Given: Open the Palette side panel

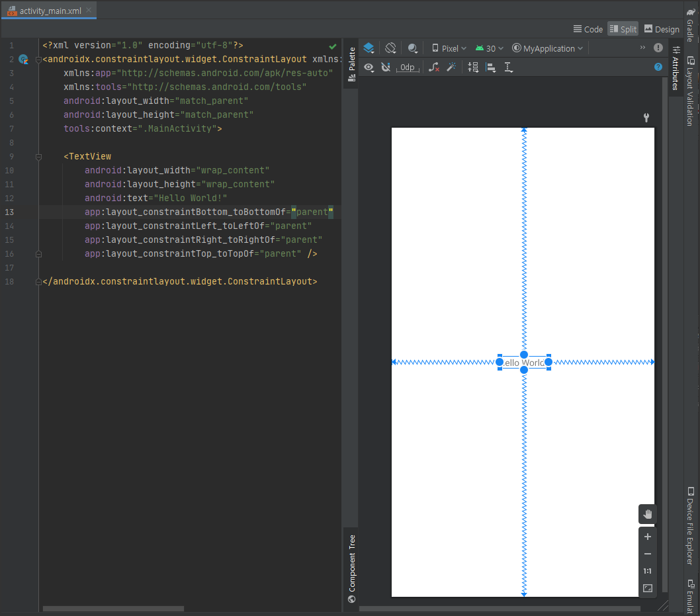Looking at the screenshot, I should click(352, 64).
